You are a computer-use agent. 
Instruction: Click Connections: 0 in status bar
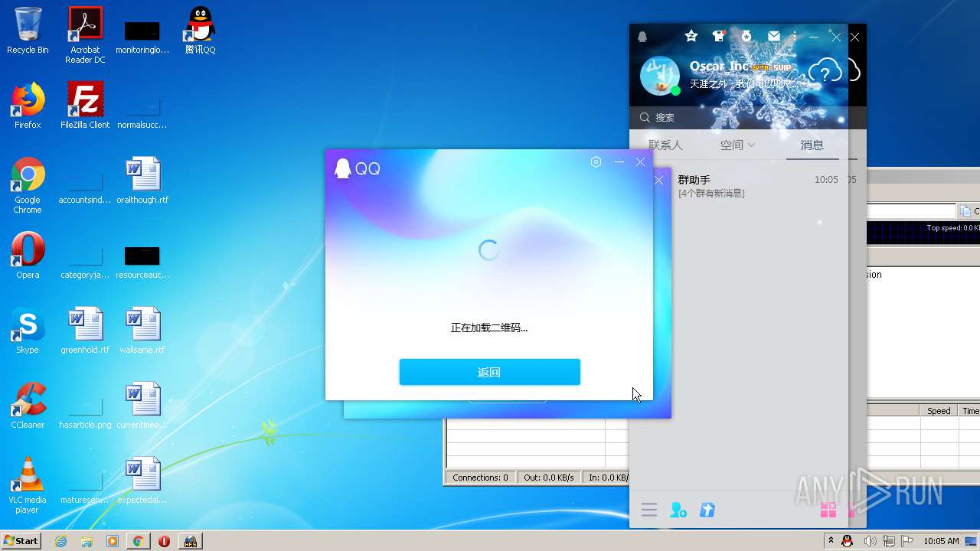pyautogui.click(x=480, y=478)
